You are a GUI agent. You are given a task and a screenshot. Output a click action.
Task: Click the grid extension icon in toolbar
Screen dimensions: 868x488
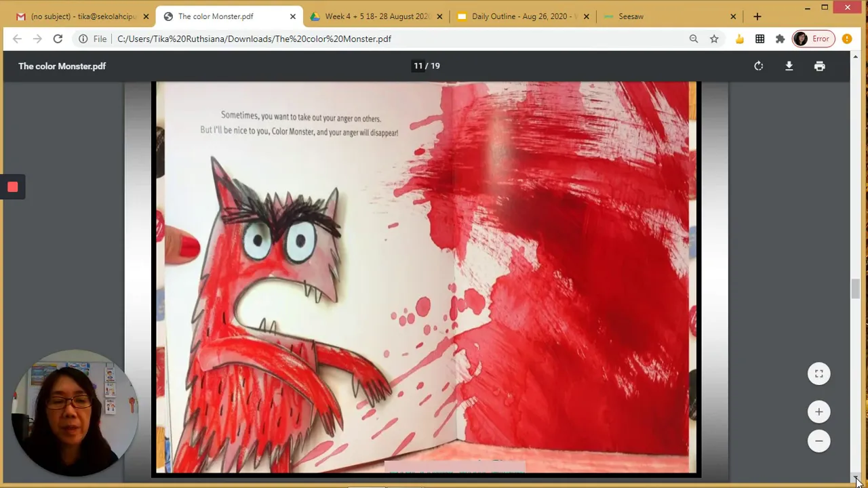coord(760,39)
